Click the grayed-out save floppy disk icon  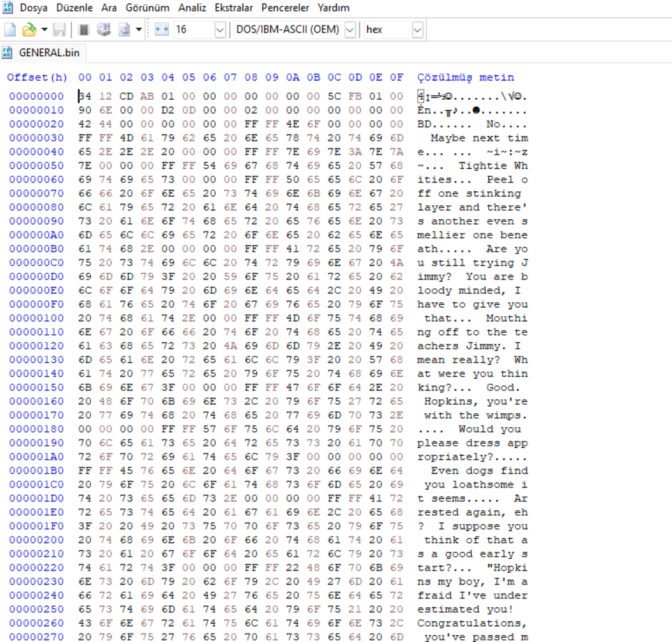click(59, 30)
